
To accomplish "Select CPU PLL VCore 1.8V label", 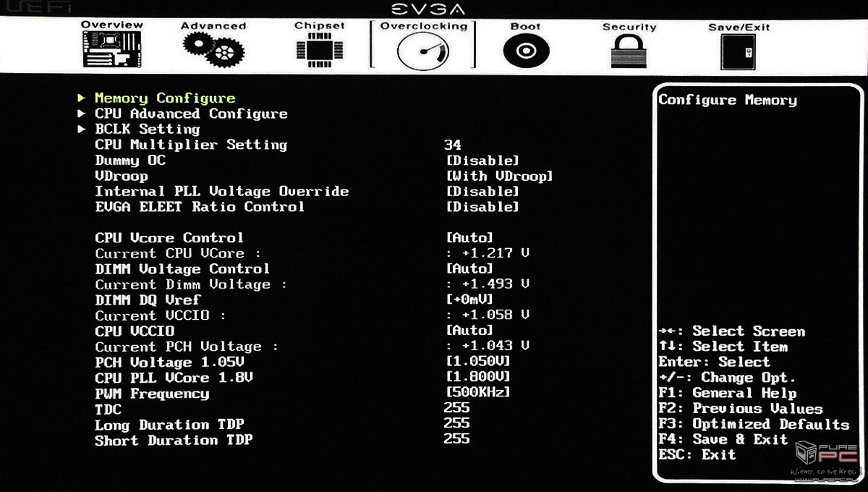I will pyautogui.click(x=174, y=378).
